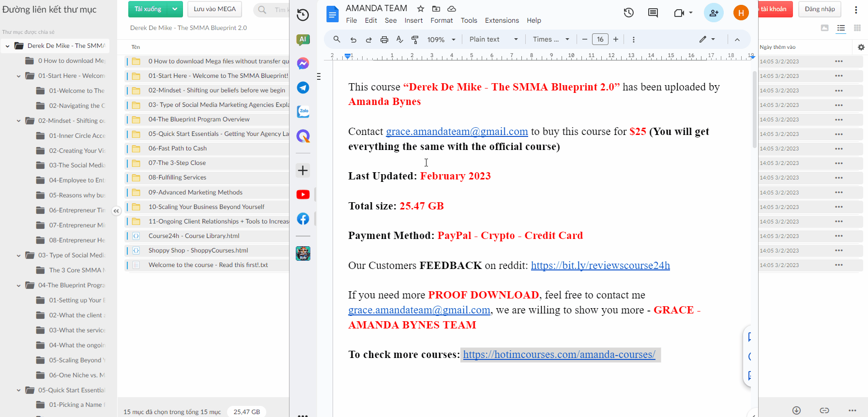This screenshot has width=868, height=417.
Task: Open the File menu in Docs
Action: click(x=351, y=20)
